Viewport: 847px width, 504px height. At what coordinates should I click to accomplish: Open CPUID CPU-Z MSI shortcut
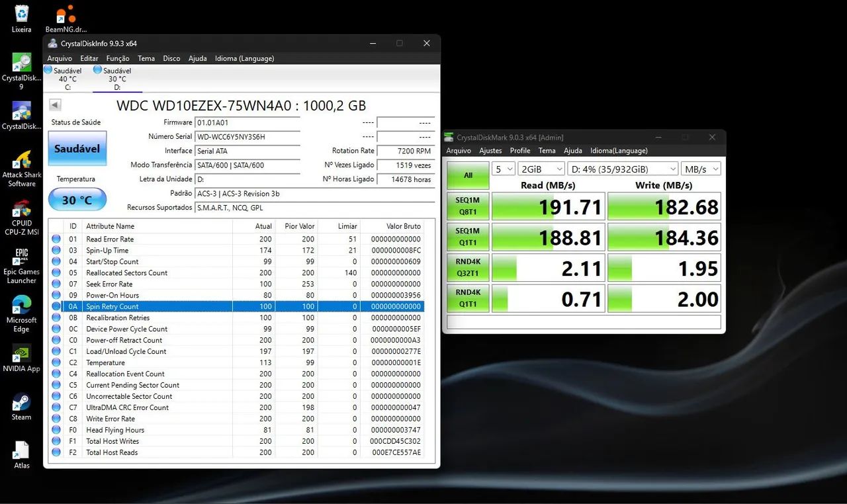tap(22, 217)
